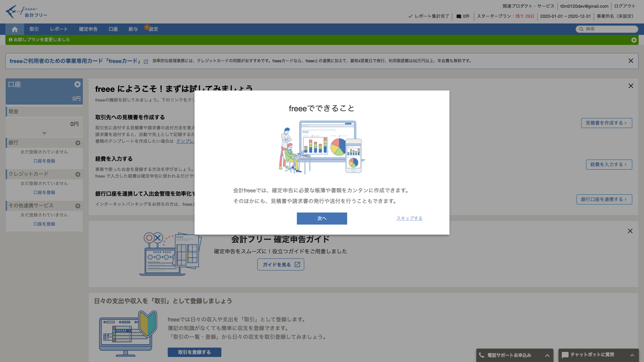Click 経費を入力する heading text
The image size is (644, 362).
[x=114, y=159]
